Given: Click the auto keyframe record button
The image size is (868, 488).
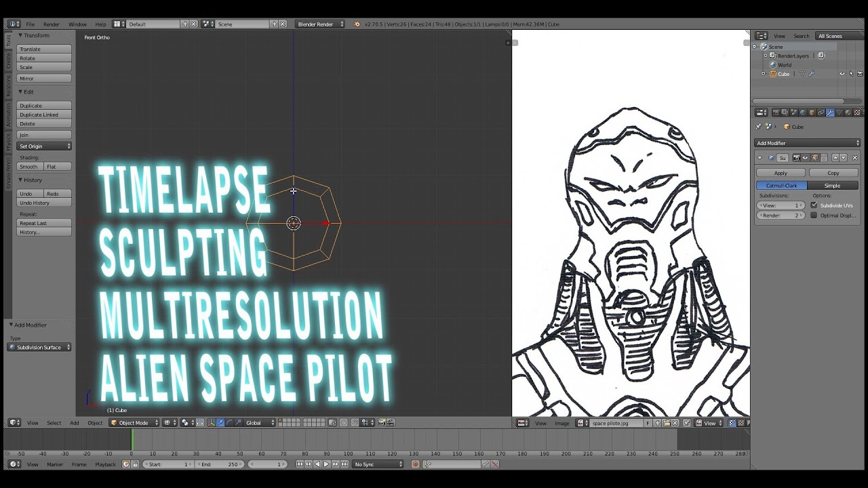Looking at the screenshot, I should [416, 464].
